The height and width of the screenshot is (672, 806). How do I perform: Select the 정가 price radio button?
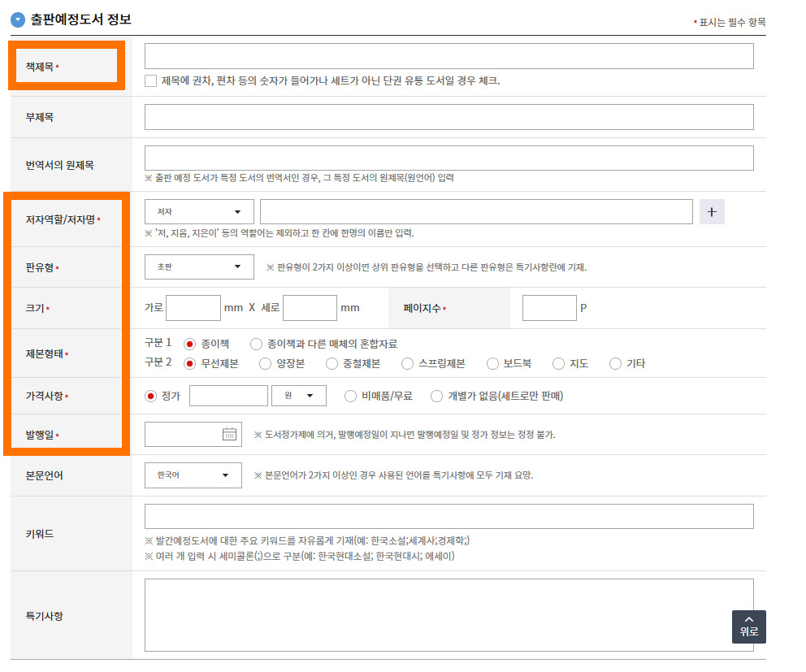point(150,396)
